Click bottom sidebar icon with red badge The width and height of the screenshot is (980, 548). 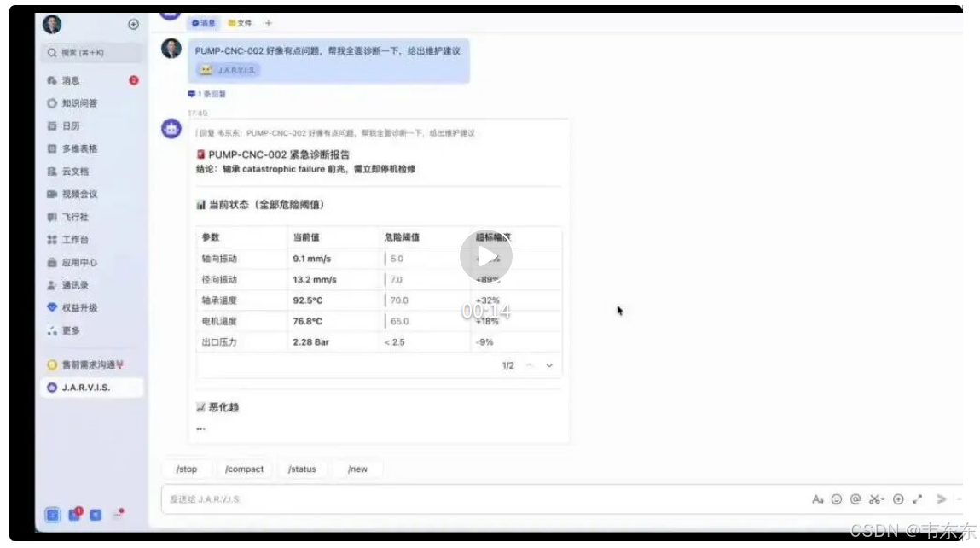point(74,514)
